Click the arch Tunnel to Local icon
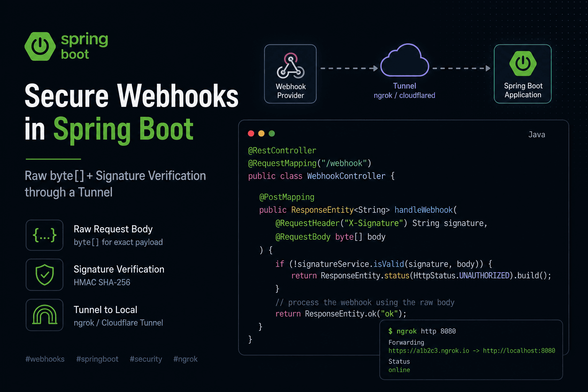Image resolution: width=588 pixels, height=392 pixels. [x=44, y=315]
